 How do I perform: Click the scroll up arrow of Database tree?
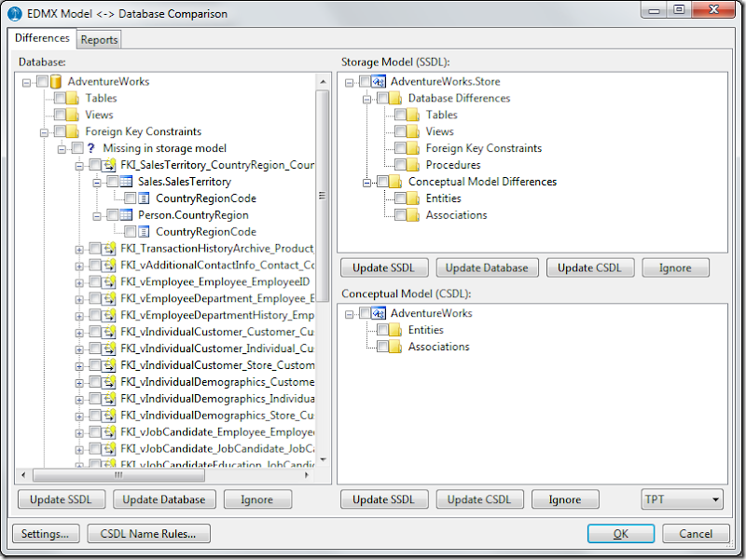pyautogui.click(x=323, y=82)
